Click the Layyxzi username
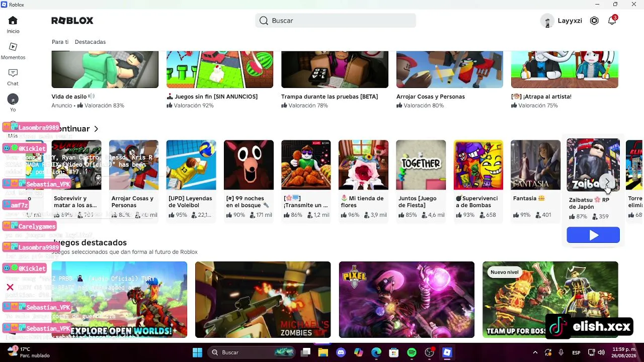Screen dimensions: 644x362 coord(570,21)
